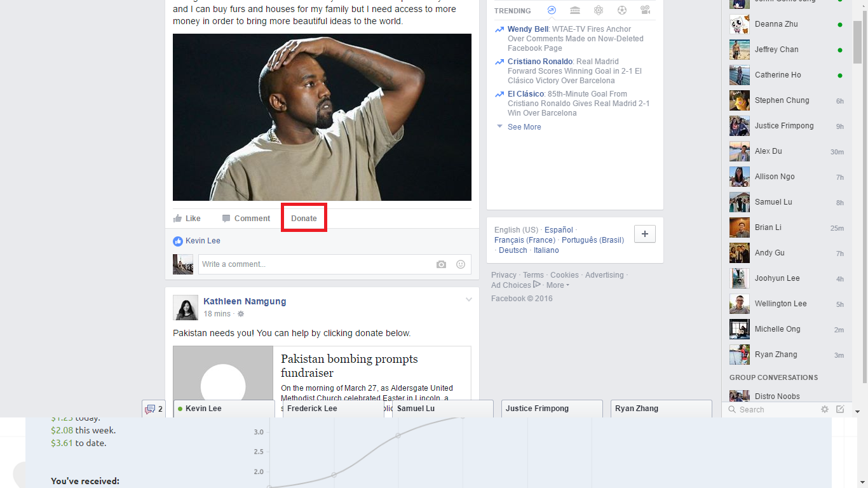Select Entertainment icon in Trending

(646, 10)
